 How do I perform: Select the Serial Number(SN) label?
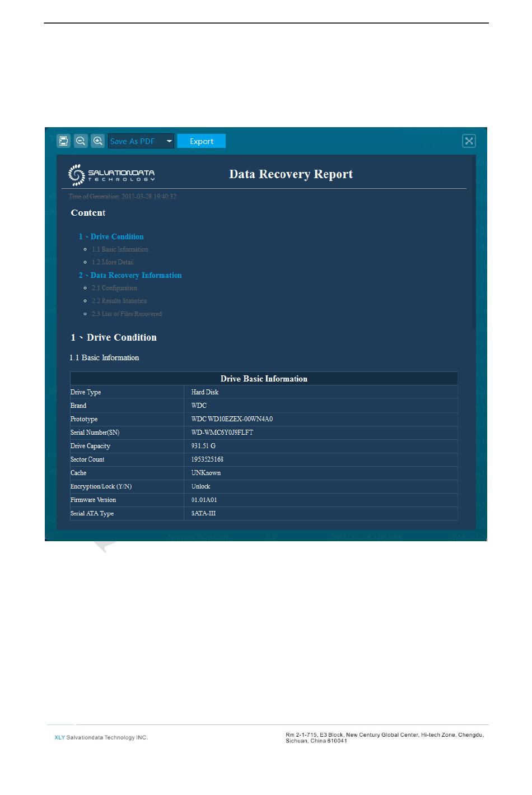pos(95,433)
